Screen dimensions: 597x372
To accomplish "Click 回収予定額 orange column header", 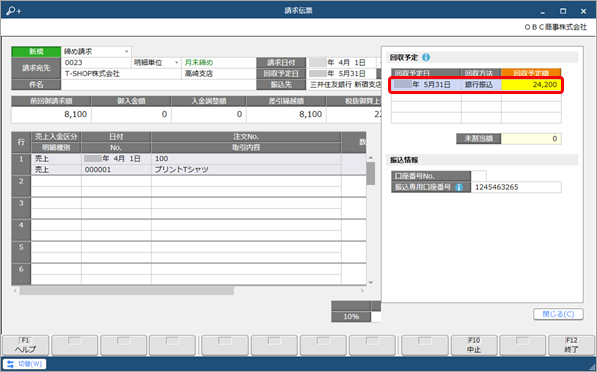I will (531, 73).
